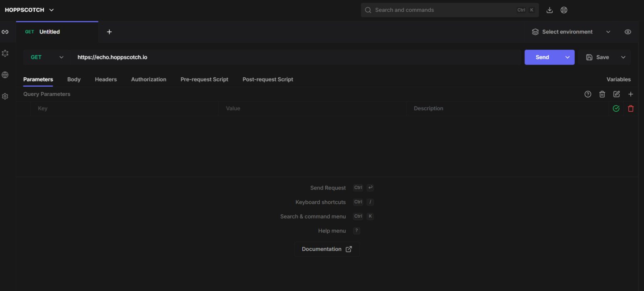644x291 pixels.
Task: Delete the empty parameter row
Action: coord(631,108)
